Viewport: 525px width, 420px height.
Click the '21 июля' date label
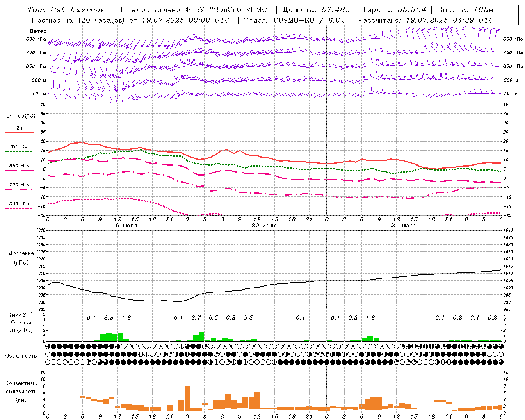click(404, 226)
